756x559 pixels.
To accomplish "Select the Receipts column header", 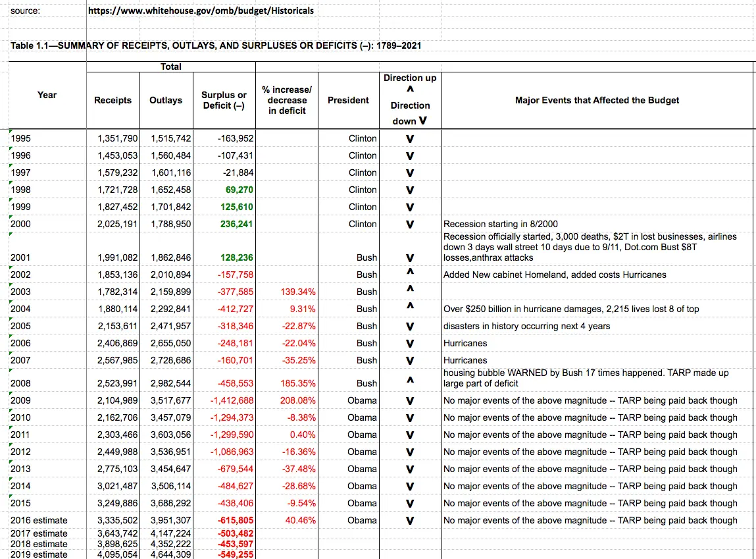I will pos(113,100).
